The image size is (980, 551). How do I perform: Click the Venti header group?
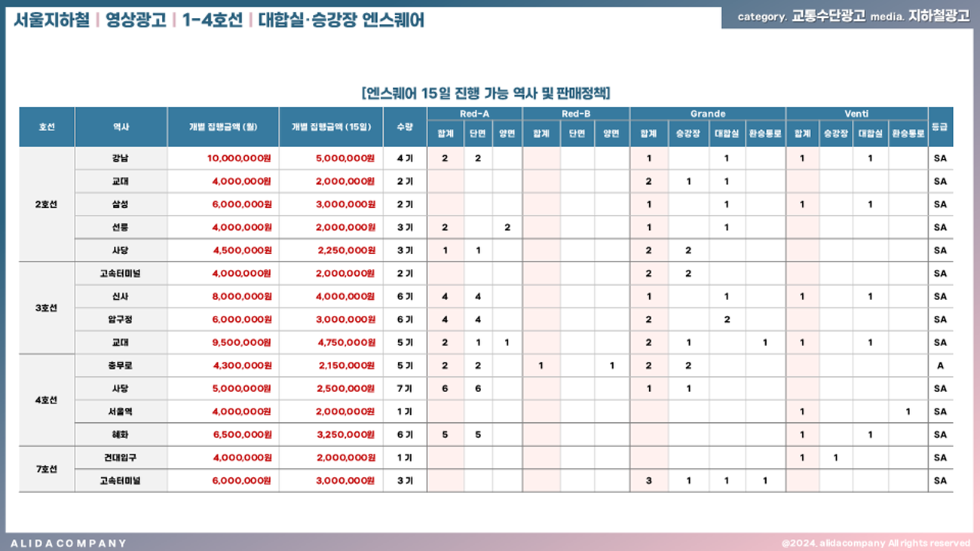[856, 114]
